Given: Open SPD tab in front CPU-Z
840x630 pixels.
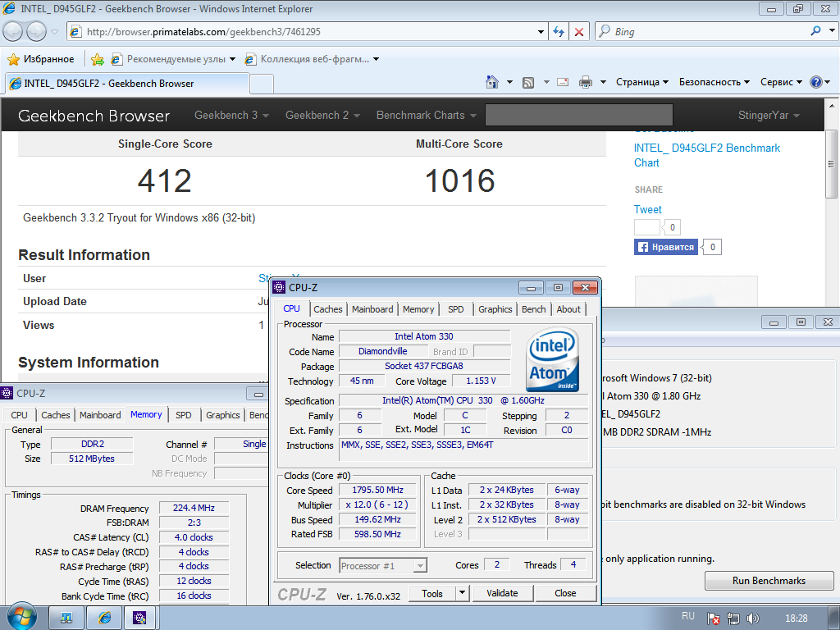Looking at the screenshot, I should click(456, 309).
